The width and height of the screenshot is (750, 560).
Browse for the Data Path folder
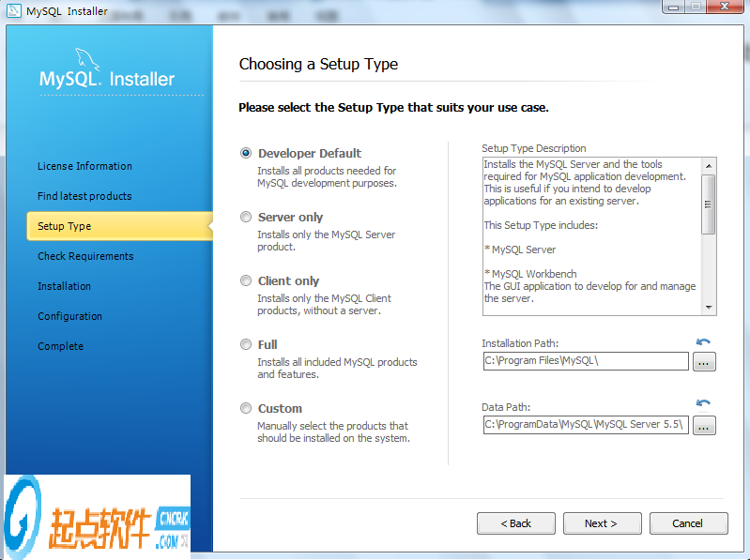click(x=704, y=425)
